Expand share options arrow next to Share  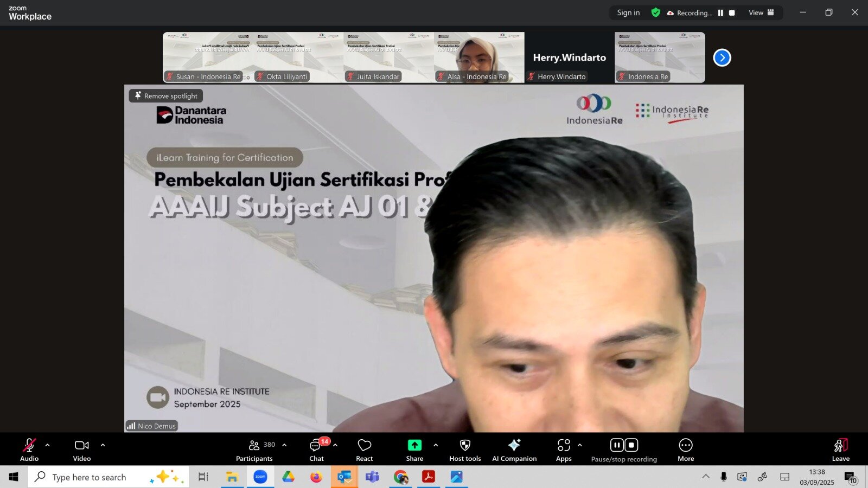[436, 445]
